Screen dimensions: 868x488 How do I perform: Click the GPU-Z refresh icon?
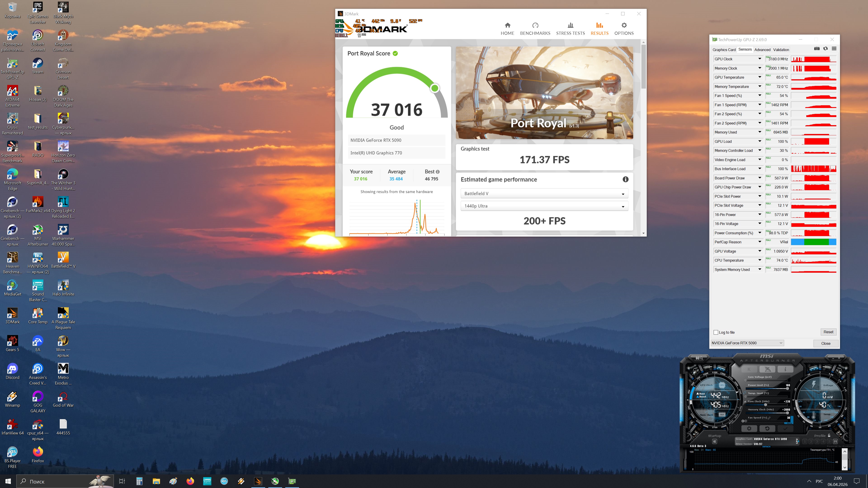point(825,49)
